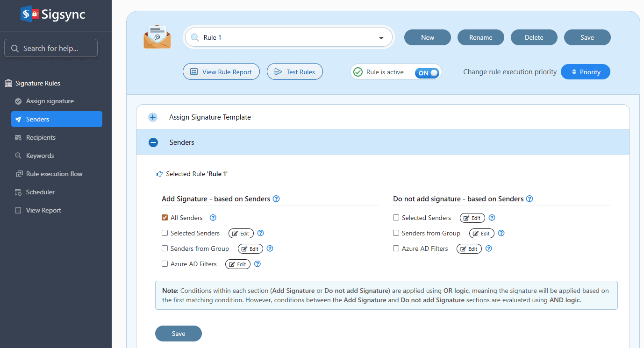This screenshot has width=644, height=348.
Task: Click help icon beside Do not add signature heading
Action: point(530,199)
